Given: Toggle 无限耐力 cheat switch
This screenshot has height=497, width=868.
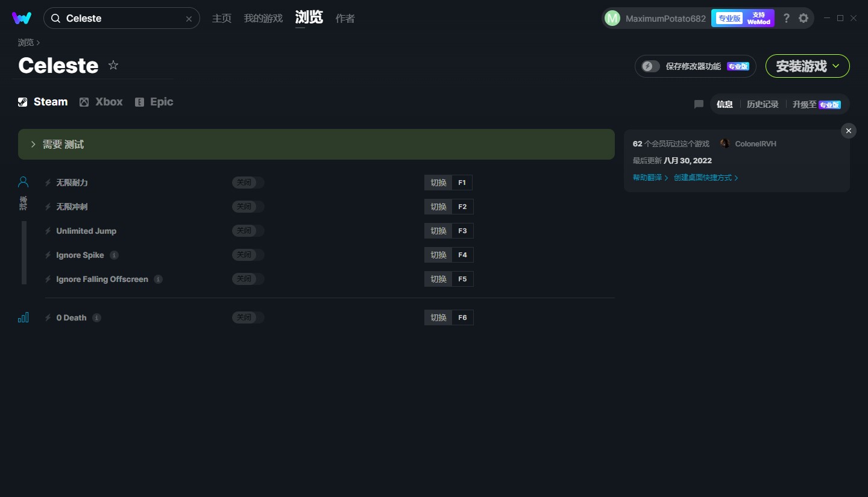Looking at the screenshot, I should point(248,183).
